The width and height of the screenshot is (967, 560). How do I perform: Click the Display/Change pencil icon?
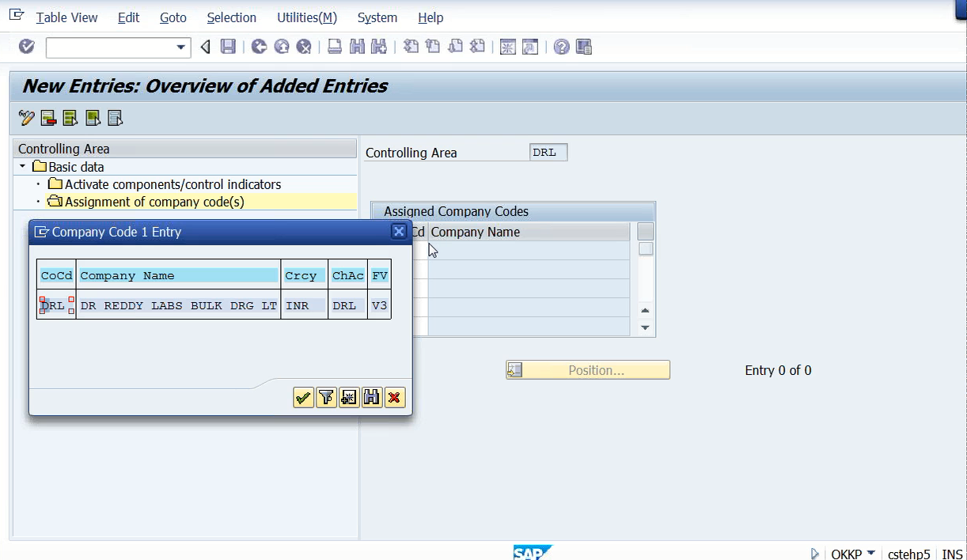tap(27, 119)
